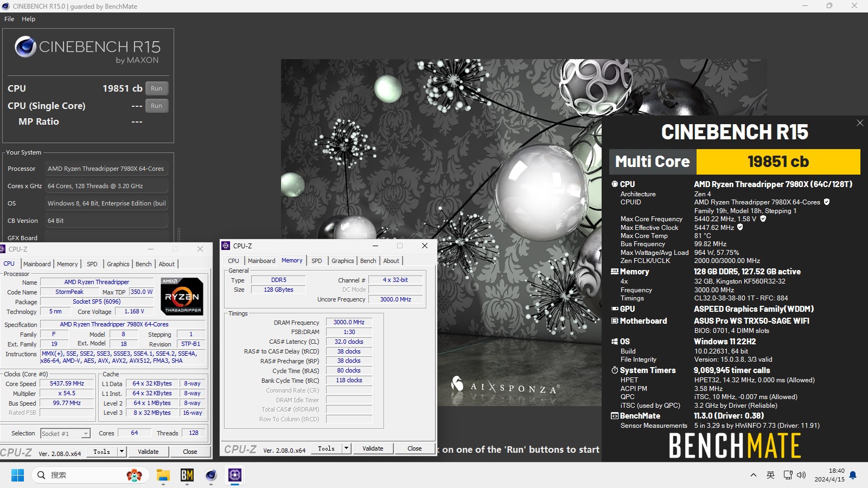
Task: Open the Help menu in Cinebench
Action: [x=29, y=19]
